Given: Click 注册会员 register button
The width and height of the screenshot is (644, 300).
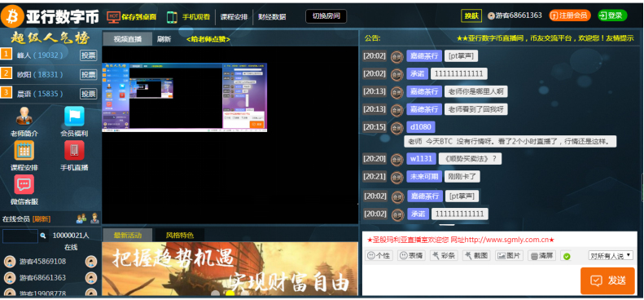Looking at the screenshot, I should coord(570,15).
